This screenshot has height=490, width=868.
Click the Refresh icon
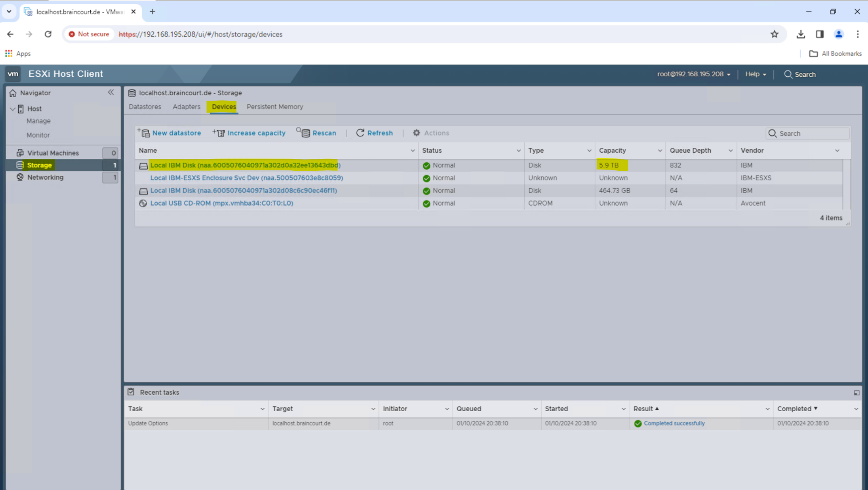point(360,133)
